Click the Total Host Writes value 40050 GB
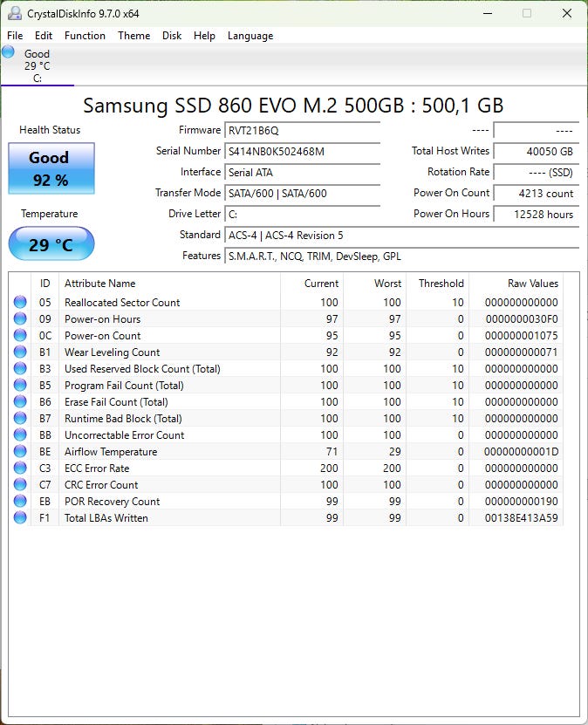The width and height of the screenshot is (588, 725). [537, 151]
